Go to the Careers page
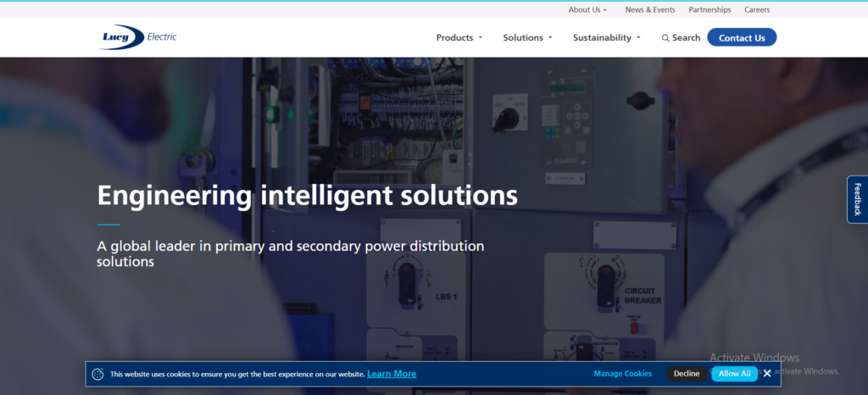This screenshot has width=868, height=395. pyautogui.click(x=757, y=10)
